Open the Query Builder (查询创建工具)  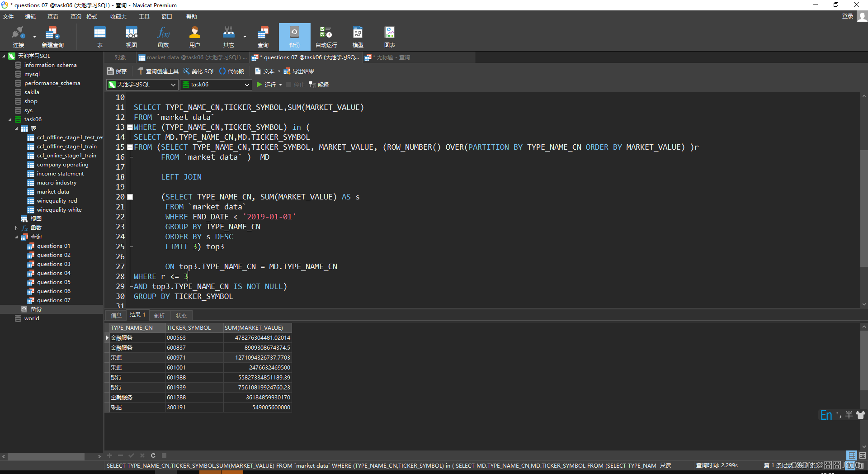pos(158,71)
